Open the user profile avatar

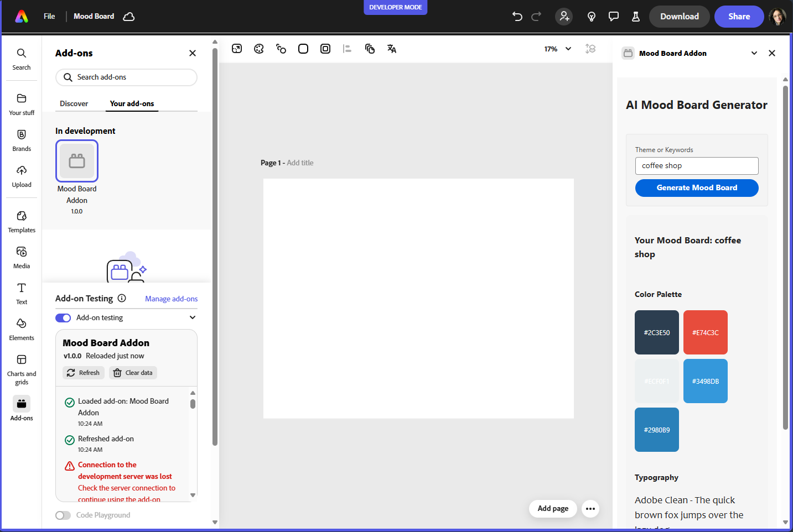(x=778, y=17)
